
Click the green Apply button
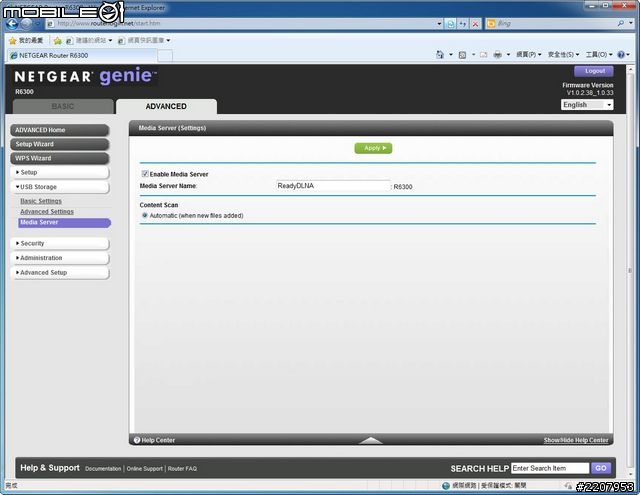click(373, 148)
